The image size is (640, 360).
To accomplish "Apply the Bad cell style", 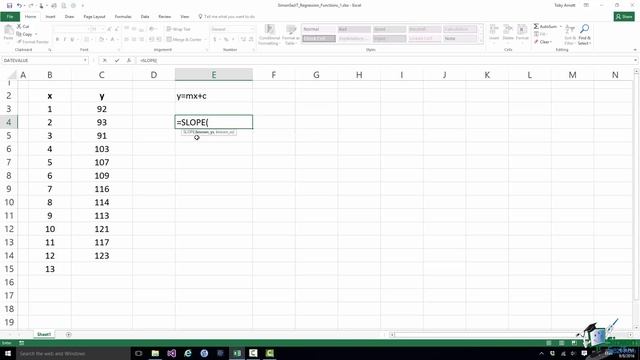I will 354,29.
